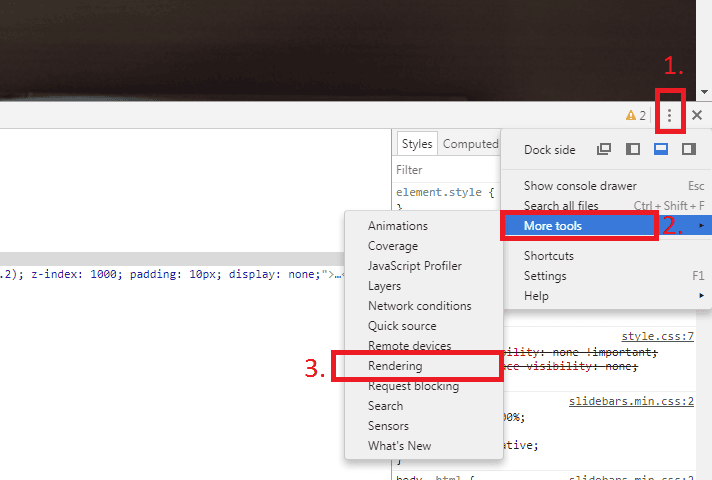Expand the More tools submenu arrow
This screenshot has height=480, width=712.
point(702,226)
